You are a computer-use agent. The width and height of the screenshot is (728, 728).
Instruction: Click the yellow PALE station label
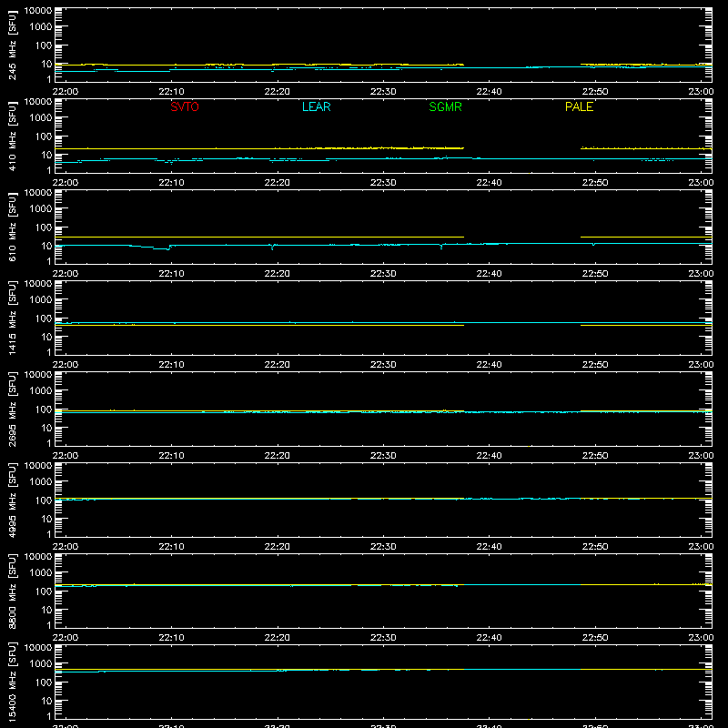point(579,106)
